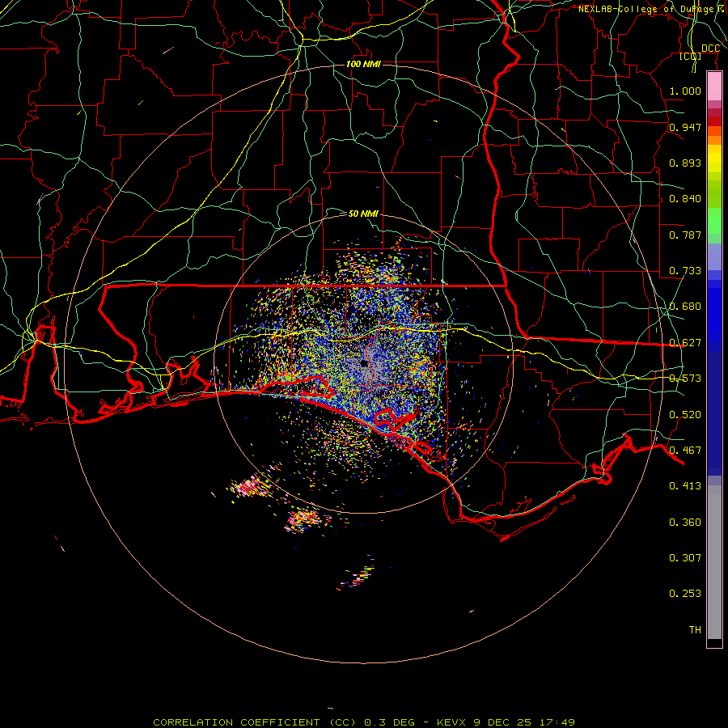Image resolution: width=728 pixels, height=728 pixels.
Task: Select the 0.253 value on the scale
Action: [685, 594]
